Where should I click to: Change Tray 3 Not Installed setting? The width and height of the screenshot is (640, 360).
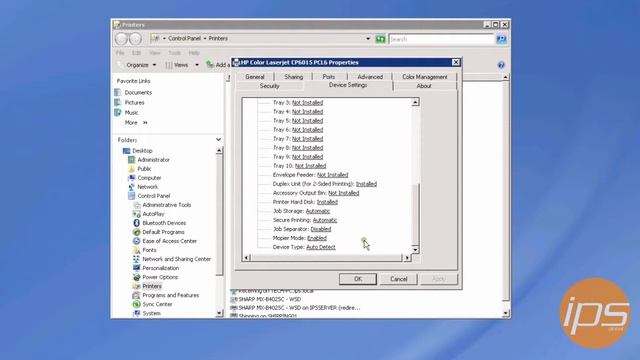(x=307, y=103)
